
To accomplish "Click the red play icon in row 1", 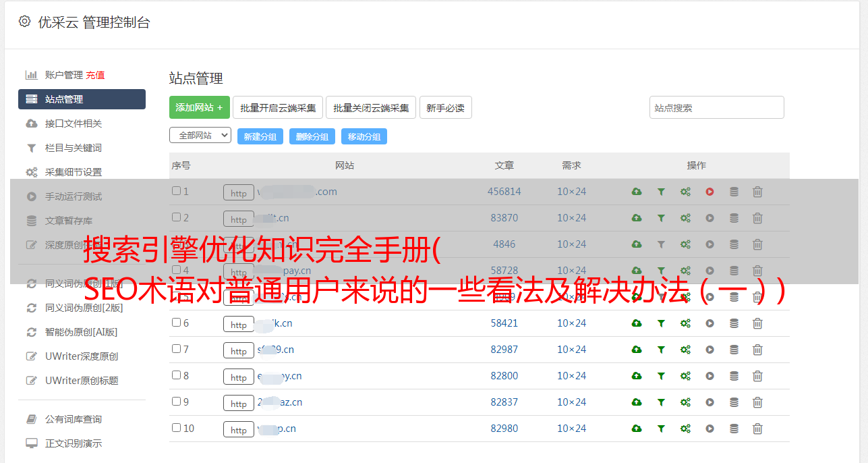I will point(710,192).
